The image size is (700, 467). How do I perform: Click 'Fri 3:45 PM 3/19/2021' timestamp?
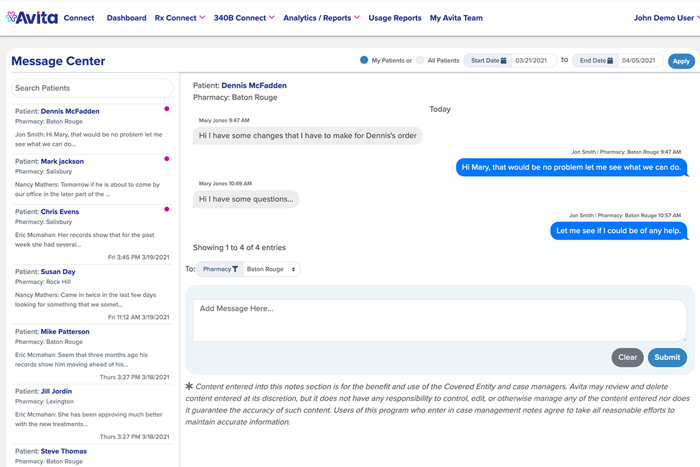(x=138, y=257)
